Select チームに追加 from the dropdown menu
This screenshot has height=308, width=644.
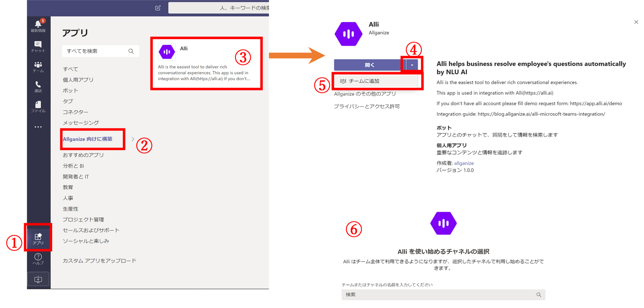tap(376, 81)
